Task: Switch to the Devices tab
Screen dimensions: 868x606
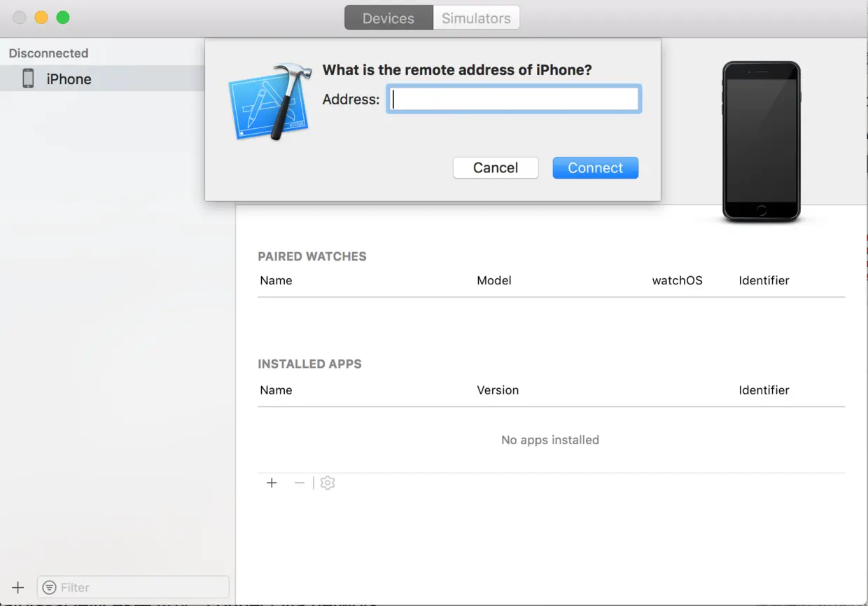Action: point(388,18)
